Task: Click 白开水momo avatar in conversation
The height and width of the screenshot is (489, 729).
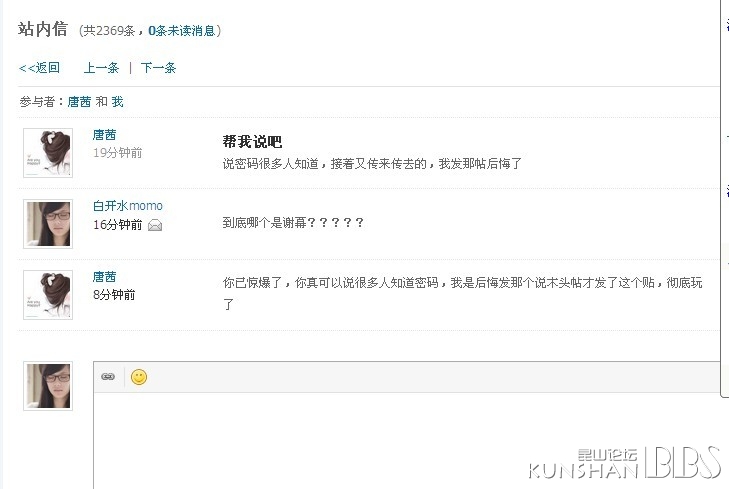Action: click(48, 224)
